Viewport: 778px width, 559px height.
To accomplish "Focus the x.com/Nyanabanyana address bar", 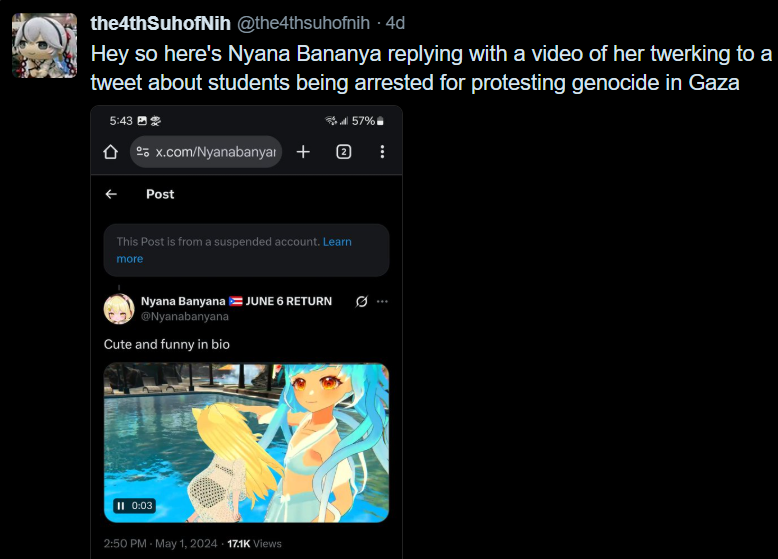I will tap(206, 152).
